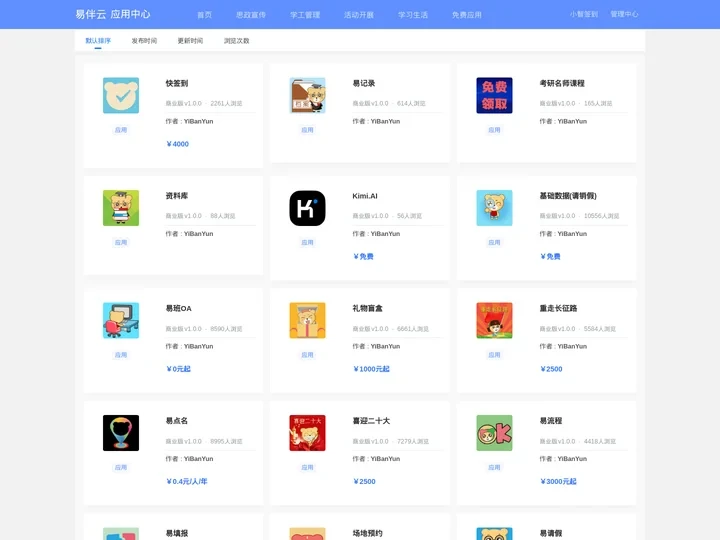Click the 作者 : YiBanYun line under 资料库
Image resolution: width=720 pixels, height=540 pixels.
tap(189, 234)
